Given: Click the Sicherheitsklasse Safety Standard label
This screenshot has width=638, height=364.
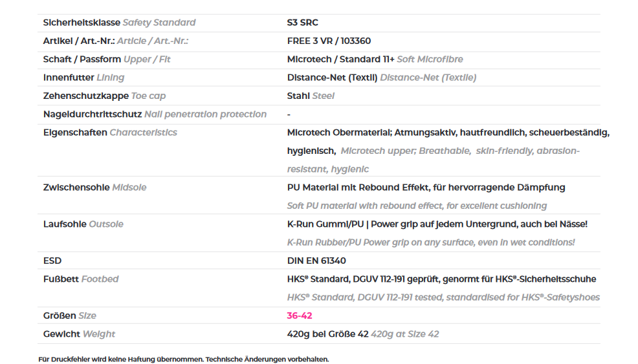Looking at the screenshot, I should (119, 23).
